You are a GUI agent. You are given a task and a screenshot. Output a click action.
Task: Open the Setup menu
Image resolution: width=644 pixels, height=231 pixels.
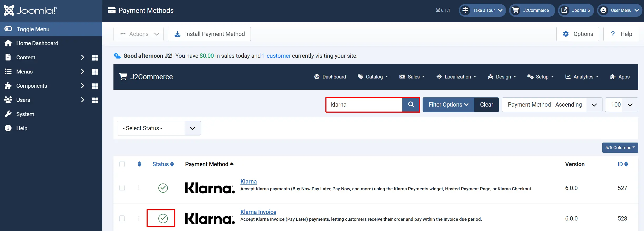[x=540, y=77]
